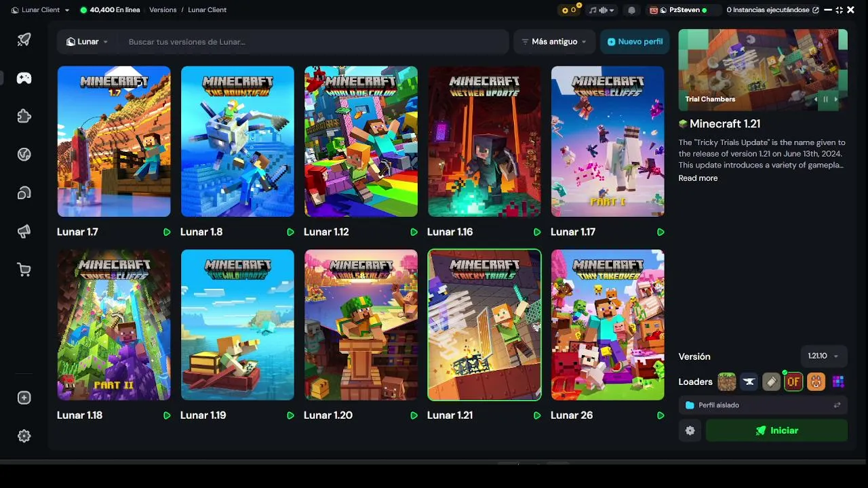This screenshot has height=488, width=868.
Task: Select the Caves & Cliffs Part II cover
Action: click(114, 325)
